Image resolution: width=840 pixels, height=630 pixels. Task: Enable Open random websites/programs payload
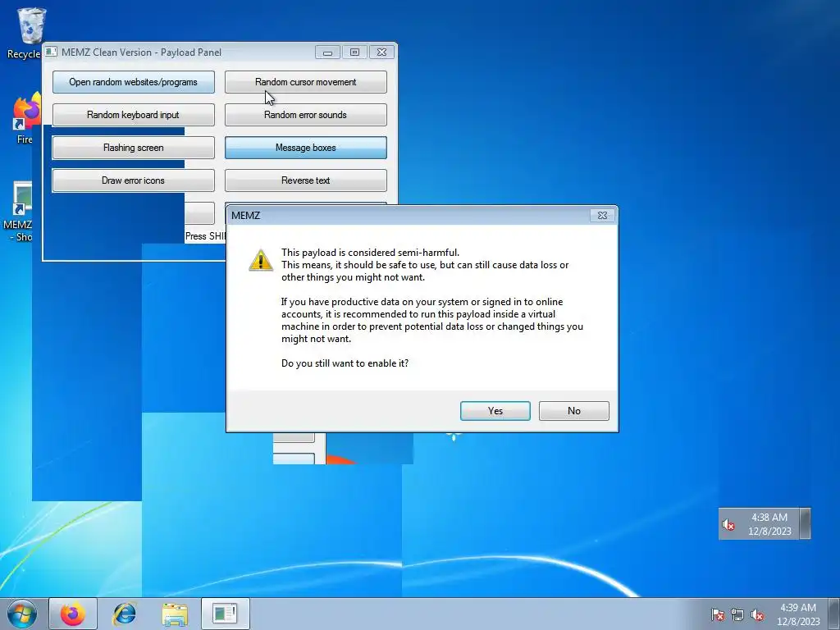(134, 82)
